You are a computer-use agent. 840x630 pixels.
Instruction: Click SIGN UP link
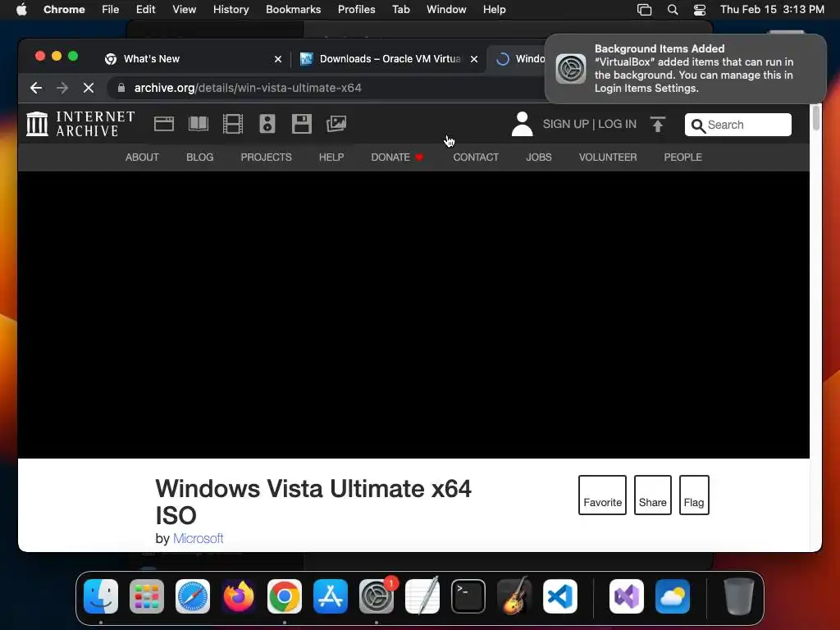click(566, 124)
